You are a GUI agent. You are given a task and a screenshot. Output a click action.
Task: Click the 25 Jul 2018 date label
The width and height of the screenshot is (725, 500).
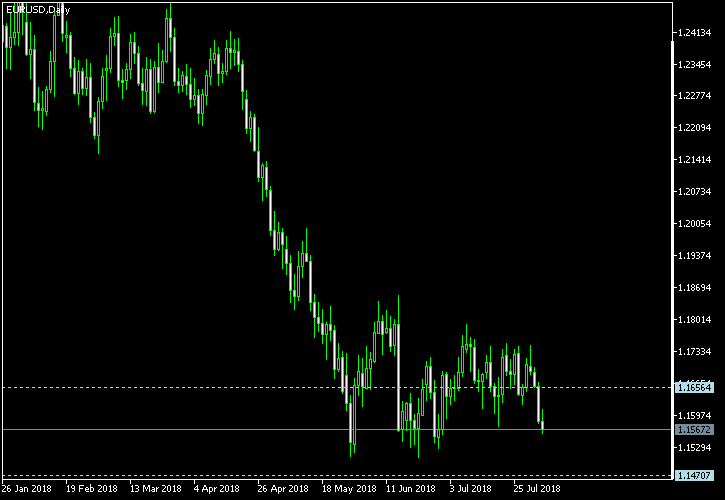click(537, 488)
